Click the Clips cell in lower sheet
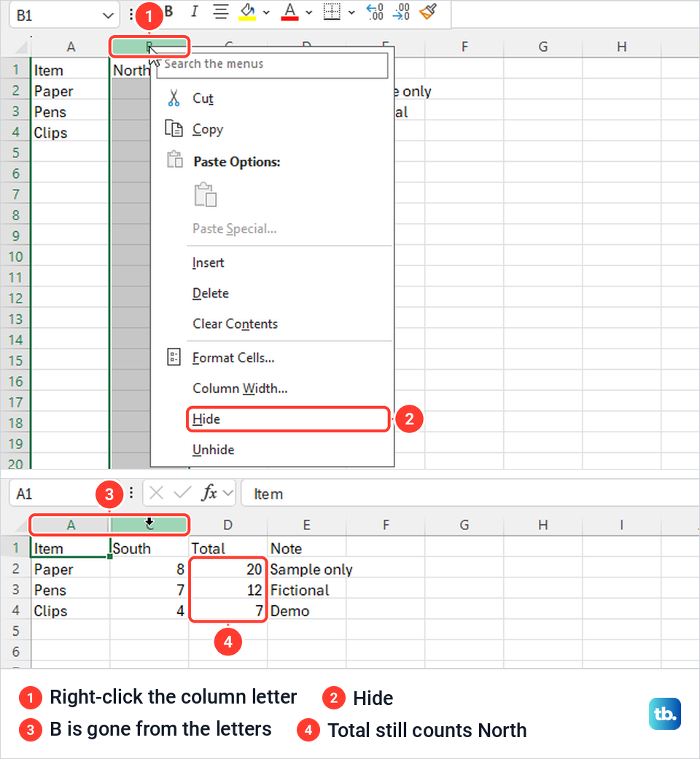Viewport: 700px width, 759px height. [x=71, y=611]
